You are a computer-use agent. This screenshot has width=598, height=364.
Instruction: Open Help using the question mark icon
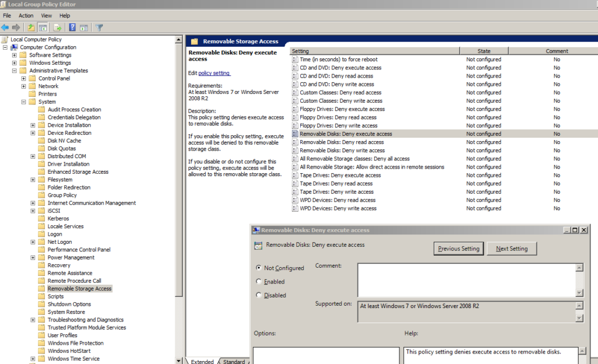tap(71, 27)
